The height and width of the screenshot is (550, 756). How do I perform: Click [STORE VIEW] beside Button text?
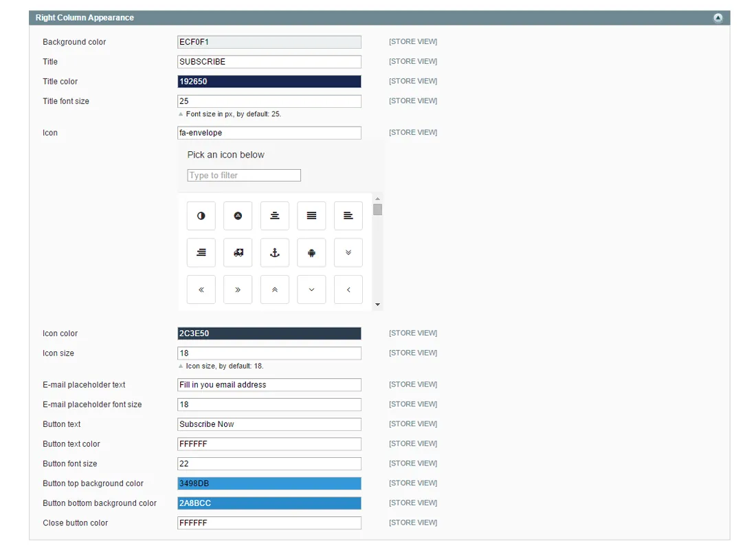(x=413, y=424)
